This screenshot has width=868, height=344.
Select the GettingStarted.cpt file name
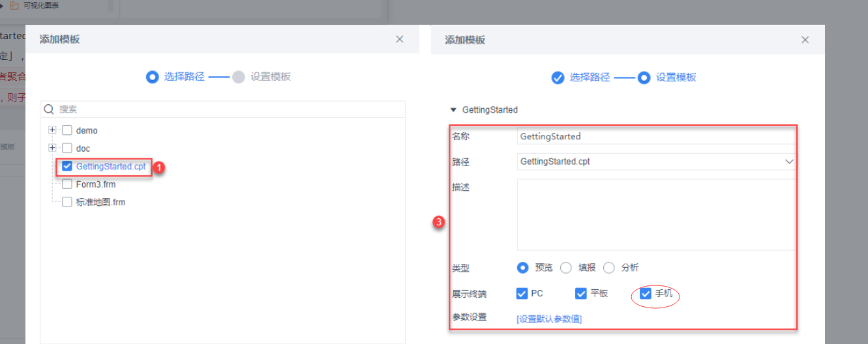[x=111, y=166]
